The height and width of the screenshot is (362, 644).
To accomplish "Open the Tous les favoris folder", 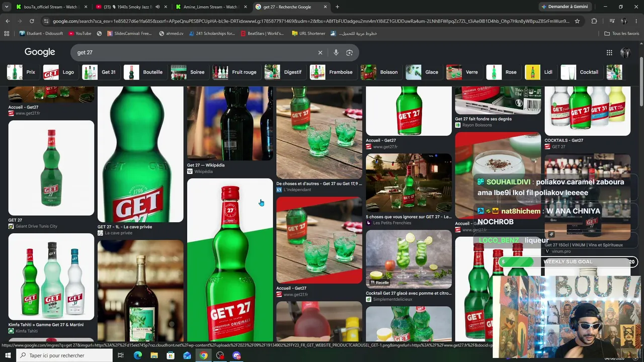I will click(x=622, y=34).
